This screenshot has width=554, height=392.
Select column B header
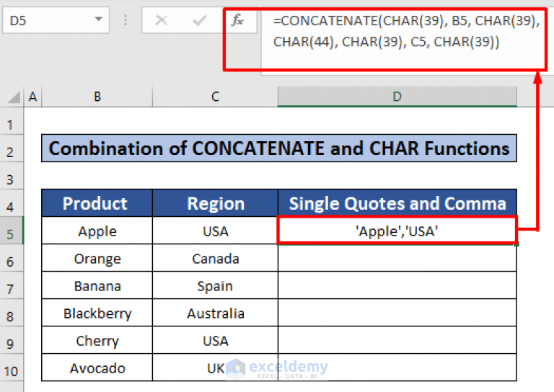pyautogui.click(x=97, y=97)
